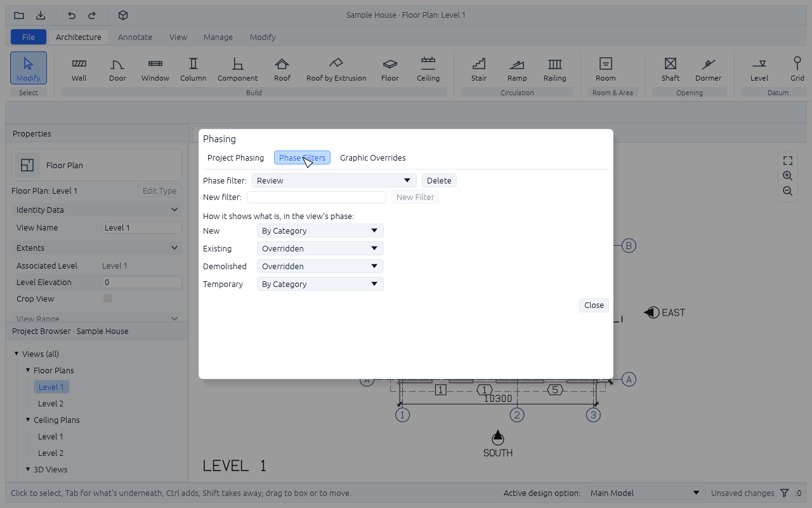The width and height of the screenshot is (812, 508).
Task: Switch to the Manage ribbon tab
Action: pos(218,37)
